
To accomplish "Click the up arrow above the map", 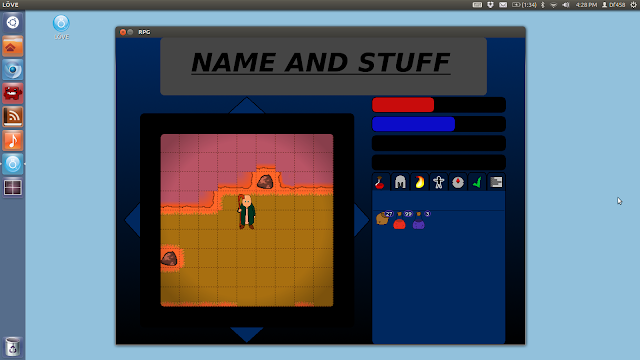I will tap(247, 105).
